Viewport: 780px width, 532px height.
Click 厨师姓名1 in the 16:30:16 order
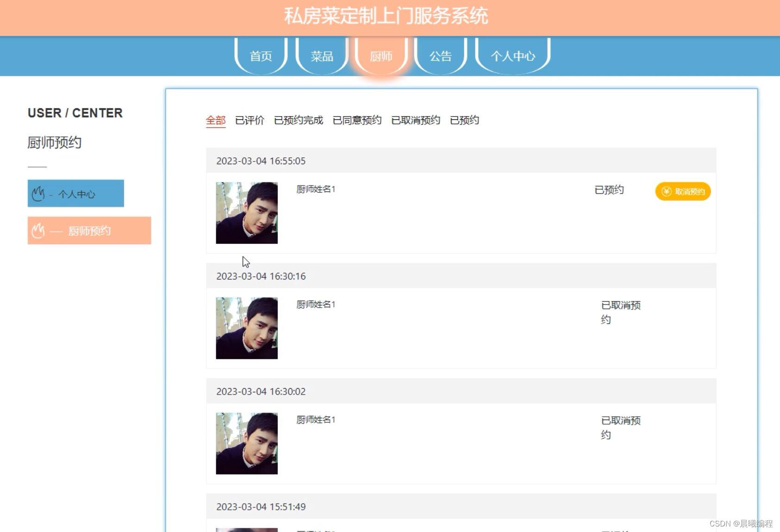[316, 304]
